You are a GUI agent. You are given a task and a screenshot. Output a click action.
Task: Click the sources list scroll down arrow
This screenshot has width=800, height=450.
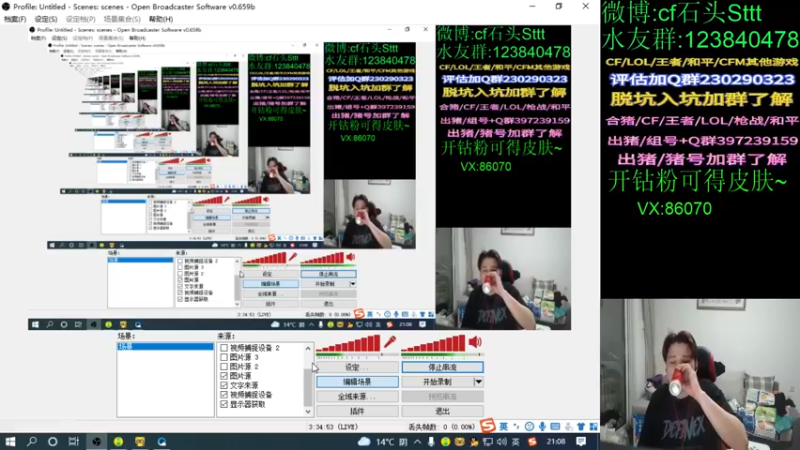pos(308,411)
